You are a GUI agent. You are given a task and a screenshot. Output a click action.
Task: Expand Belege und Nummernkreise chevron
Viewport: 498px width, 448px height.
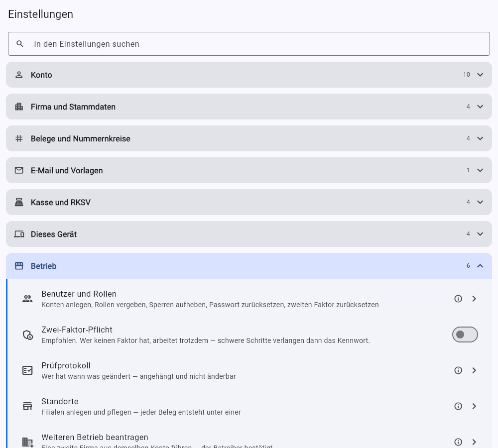pyautogui.click(x=480, y=138)
